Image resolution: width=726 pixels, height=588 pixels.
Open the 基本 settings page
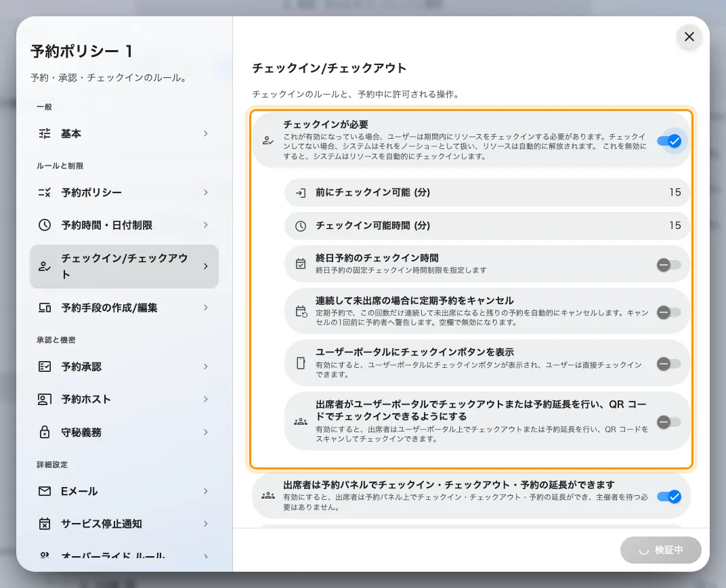124,134
